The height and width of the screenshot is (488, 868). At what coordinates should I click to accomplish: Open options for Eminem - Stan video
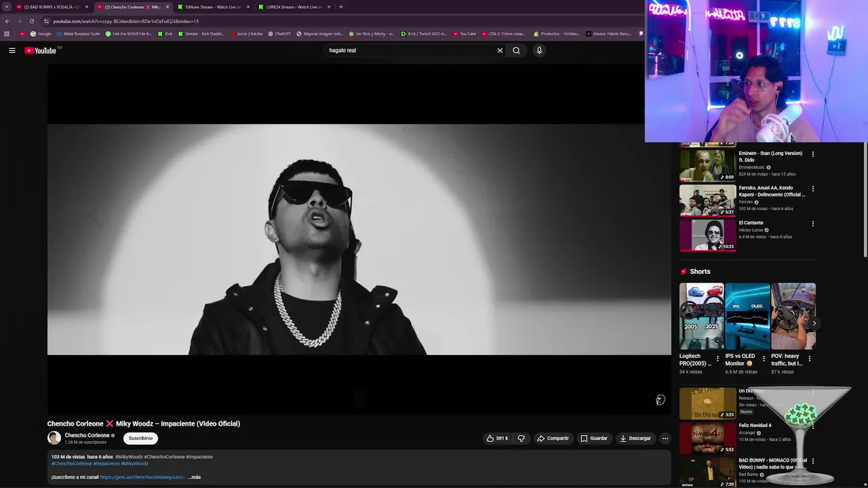[812, 154]
